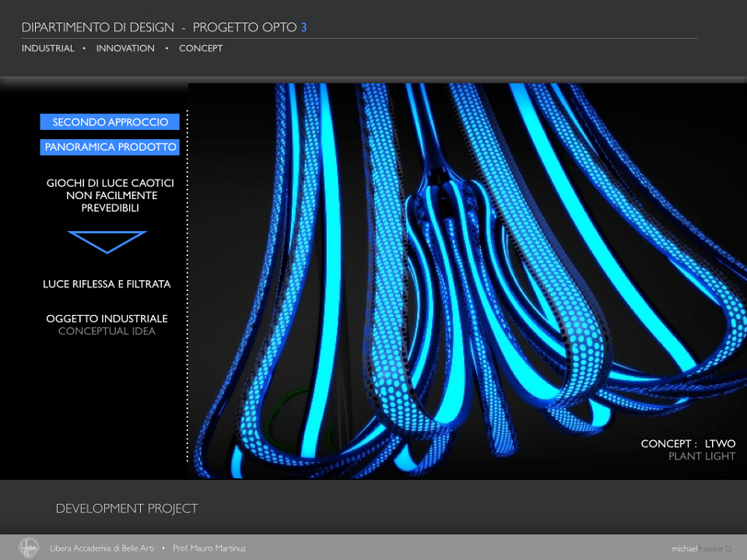
Task: Click the GIOCHI DI LUCE CAOTICI text
Action: 110,183
